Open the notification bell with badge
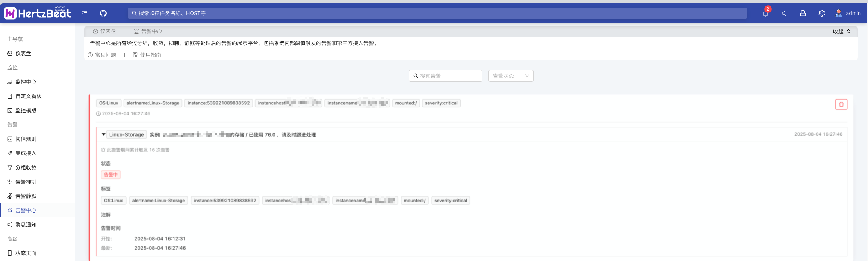This screenshot has height=261, width=868. 765,13
